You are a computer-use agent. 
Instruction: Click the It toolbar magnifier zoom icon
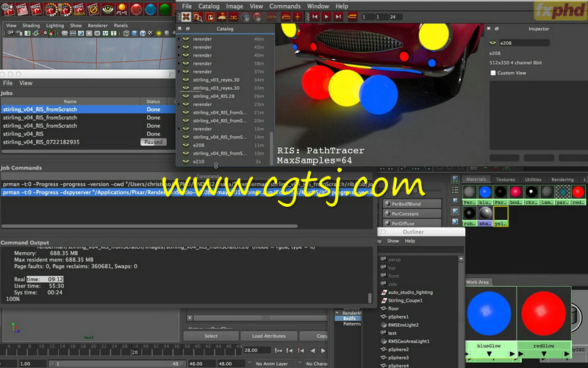[x=198, y=17]
